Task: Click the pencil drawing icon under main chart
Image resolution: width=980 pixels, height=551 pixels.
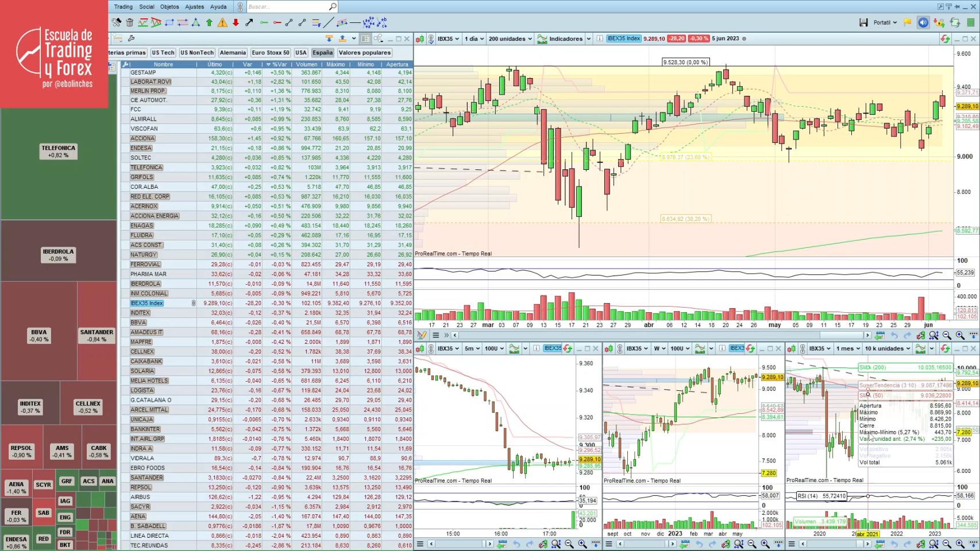Action: coord(422,335)
